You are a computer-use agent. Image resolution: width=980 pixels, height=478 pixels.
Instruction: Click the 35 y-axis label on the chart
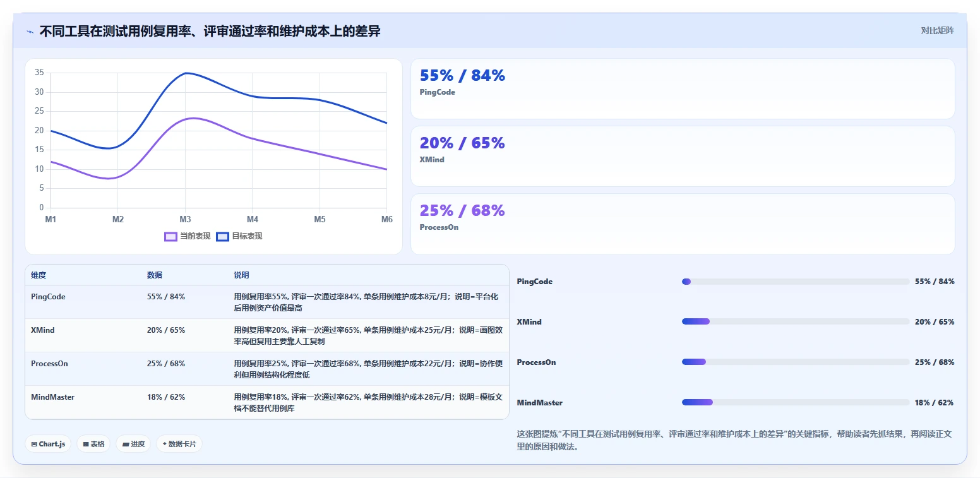tap(39, 73)
